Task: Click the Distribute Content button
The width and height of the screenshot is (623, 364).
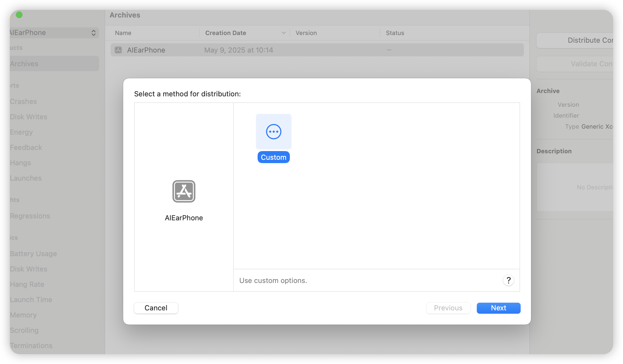Action: (575, 41)
